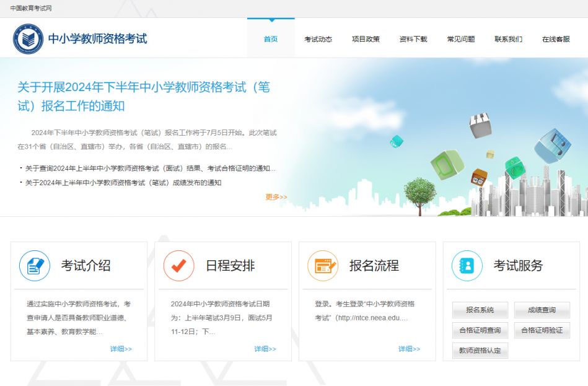Open 在线客服 in the navigation
The image size is (588, 386).
tap(556, 39)
